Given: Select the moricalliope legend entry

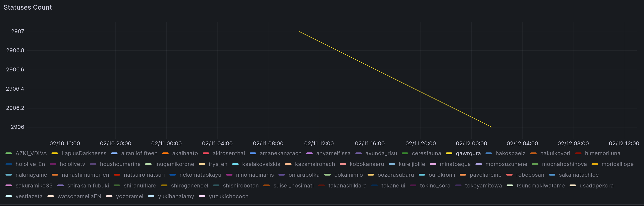Looking at the screenshot, I should coord(617,164).
